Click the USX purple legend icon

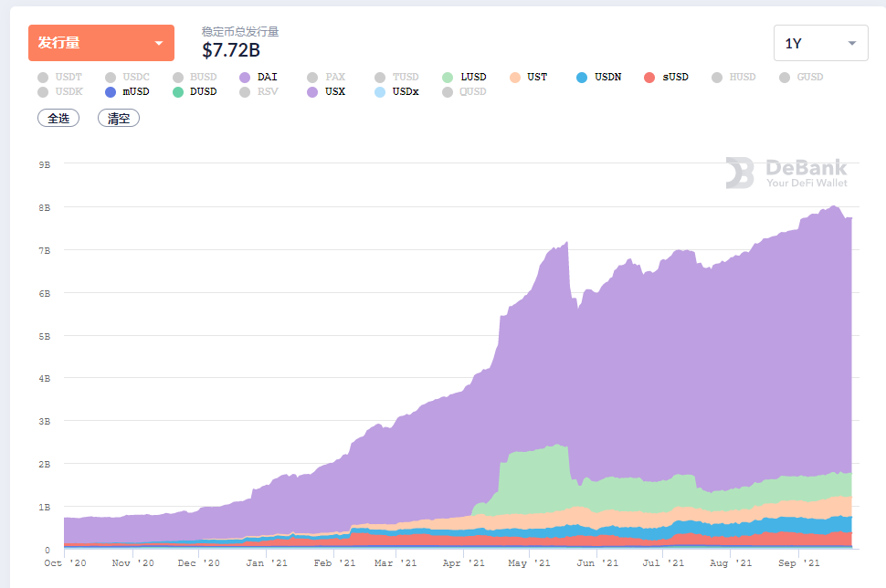point(311,91)
